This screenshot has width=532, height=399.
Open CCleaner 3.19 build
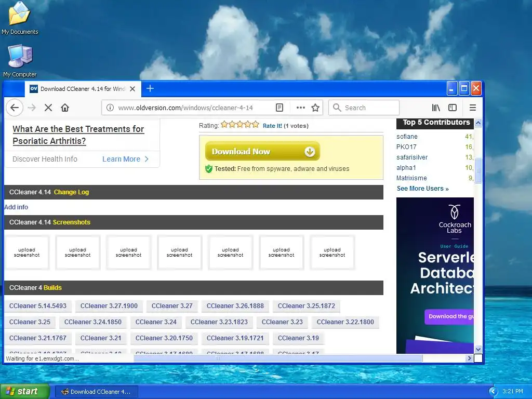tap(298, 338)
